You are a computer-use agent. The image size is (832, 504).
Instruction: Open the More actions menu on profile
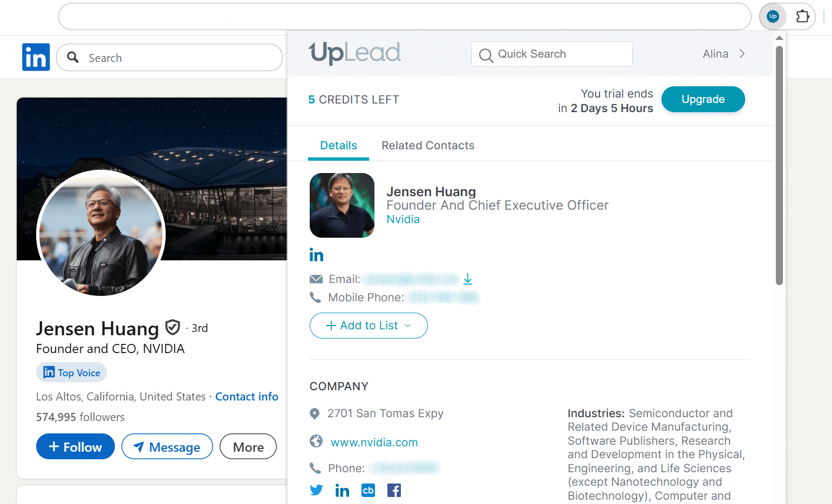click(248, 447)
